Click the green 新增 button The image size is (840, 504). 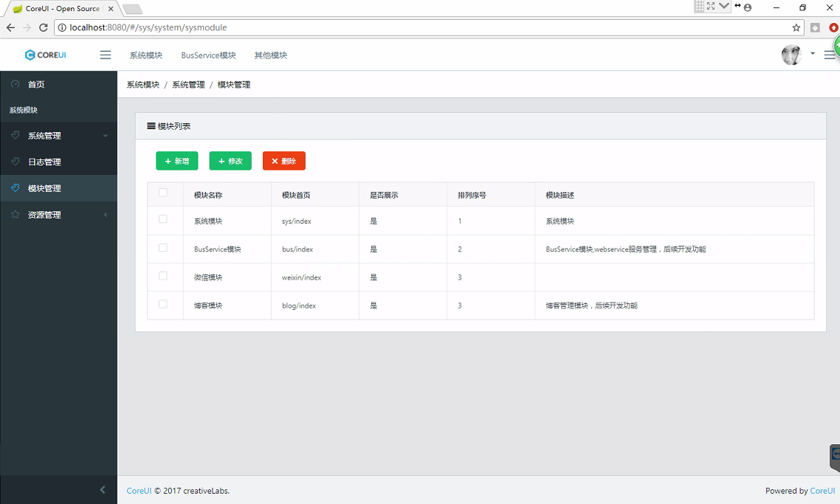[177, 161]
